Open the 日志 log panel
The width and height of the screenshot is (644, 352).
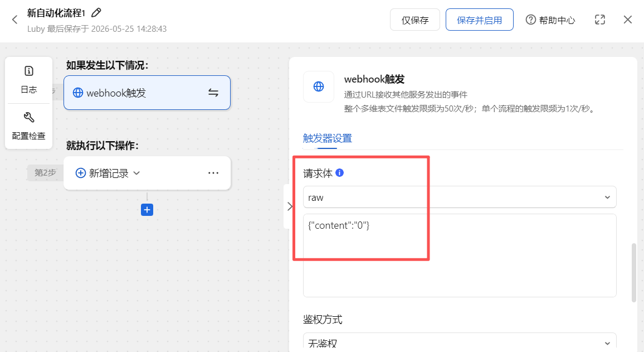(29, 80)
